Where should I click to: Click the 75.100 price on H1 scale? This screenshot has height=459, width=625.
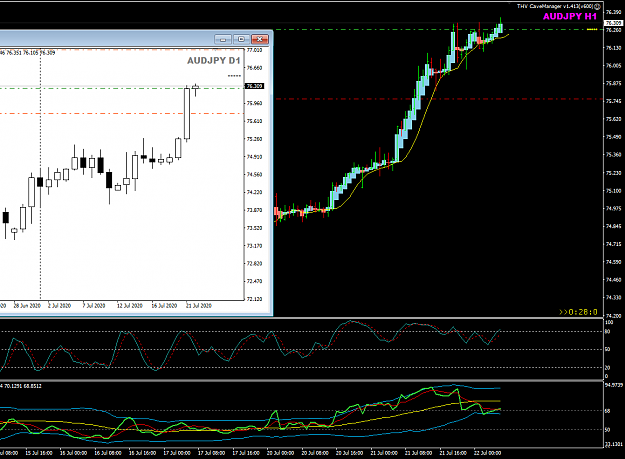[x=613, y=191]
